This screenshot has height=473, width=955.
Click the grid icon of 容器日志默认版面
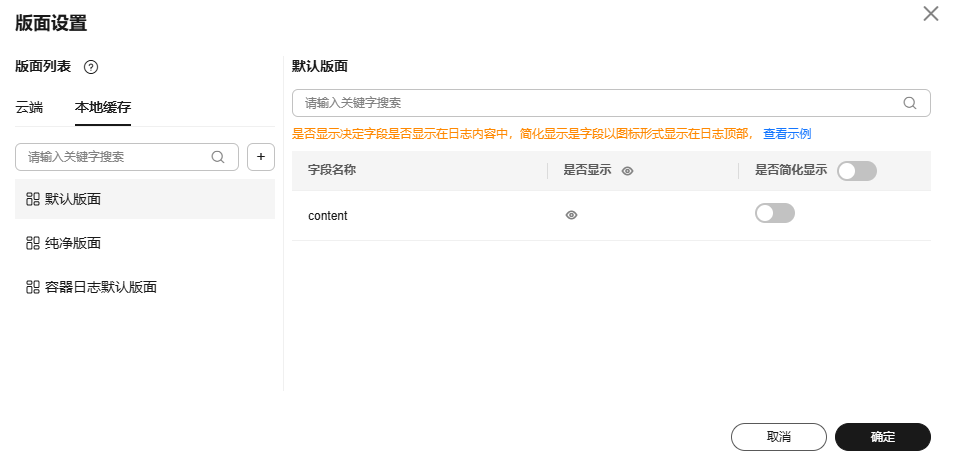[33, 287]
